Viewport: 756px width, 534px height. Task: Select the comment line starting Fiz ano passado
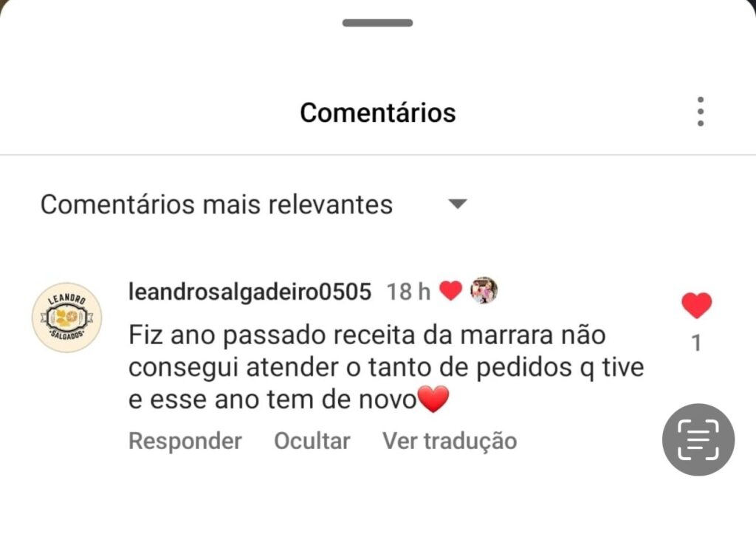[x=367, y=335]
